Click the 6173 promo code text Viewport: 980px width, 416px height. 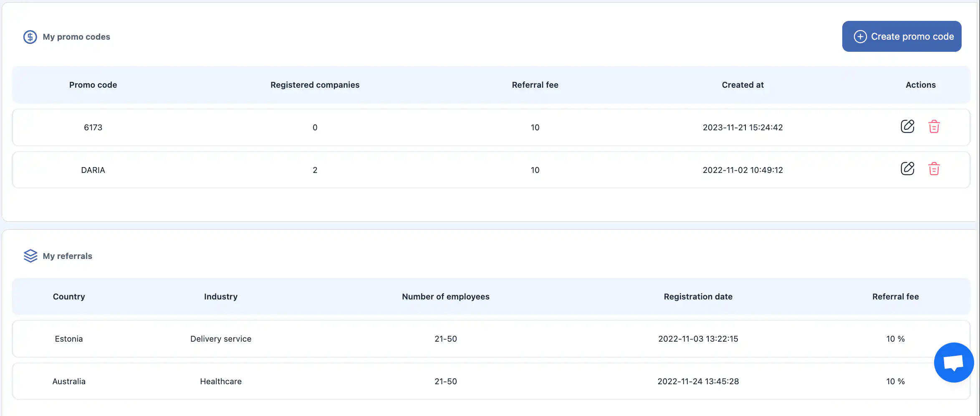[x=93, y=127]
